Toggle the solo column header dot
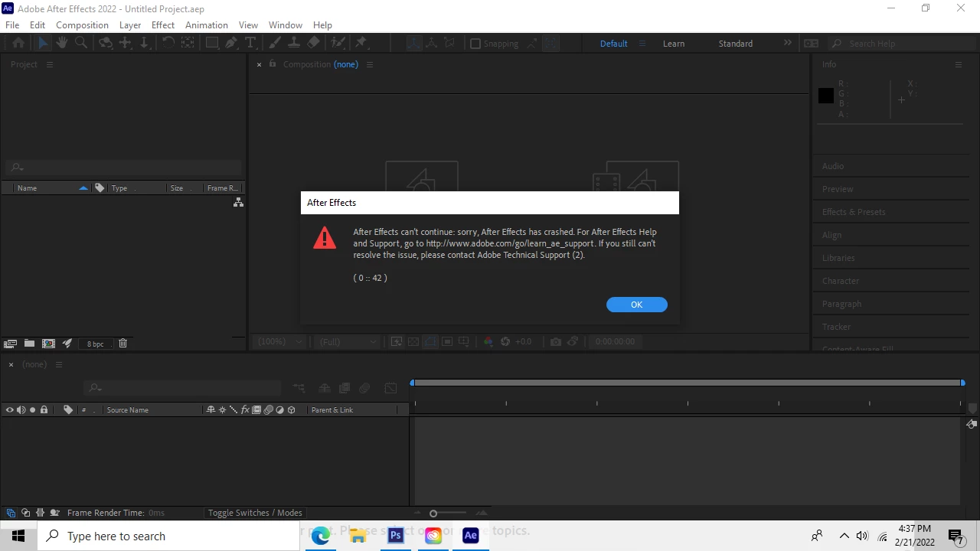980x551 pixels. (32, 410)
